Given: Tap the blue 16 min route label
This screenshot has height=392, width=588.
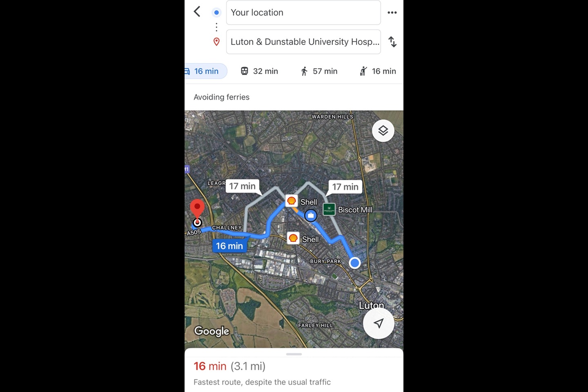Looking at the screenshot, I should [229, 246].
